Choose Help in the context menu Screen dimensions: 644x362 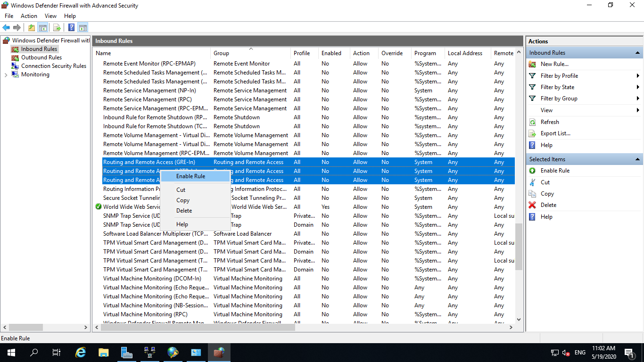(195, 224)
